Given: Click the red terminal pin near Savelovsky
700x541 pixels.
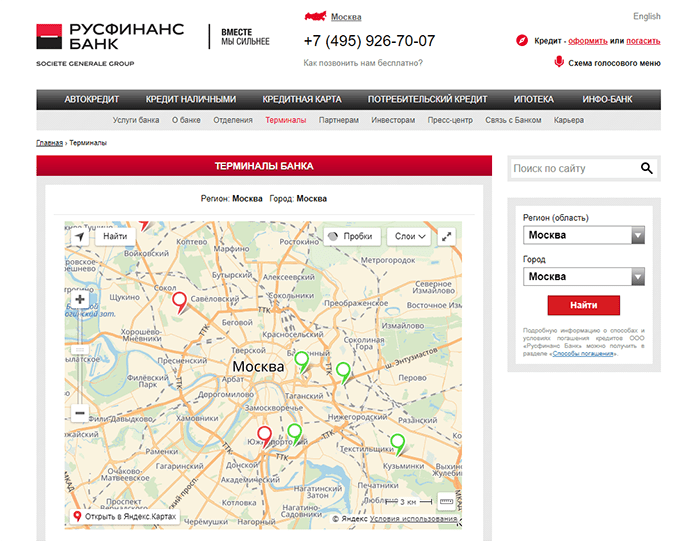Looking at the screenshot, I should [179, 301].
